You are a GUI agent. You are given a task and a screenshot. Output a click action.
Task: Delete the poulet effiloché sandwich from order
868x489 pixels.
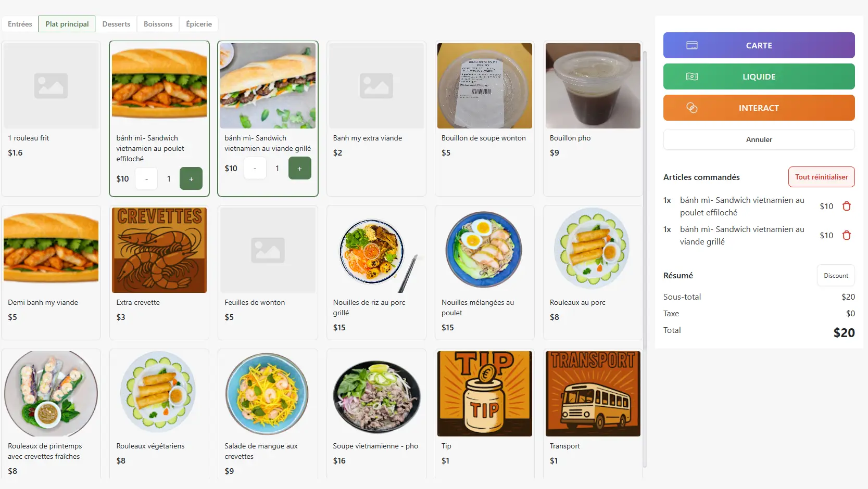[847, 206]
